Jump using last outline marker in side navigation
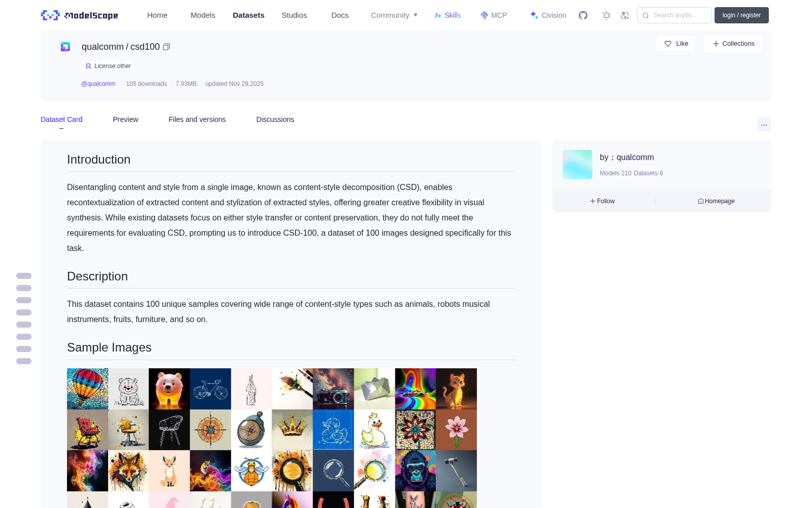This screenshot has height=508, width=812. pyautogui.click(x=24, y=361)
